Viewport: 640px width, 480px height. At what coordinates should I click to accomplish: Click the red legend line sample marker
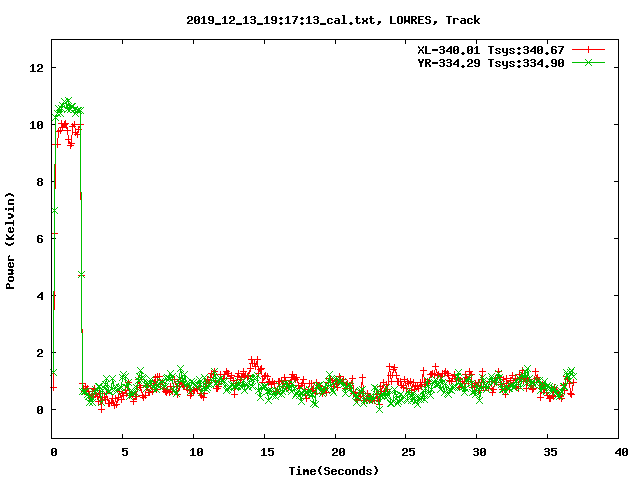(x=588, y=50)
